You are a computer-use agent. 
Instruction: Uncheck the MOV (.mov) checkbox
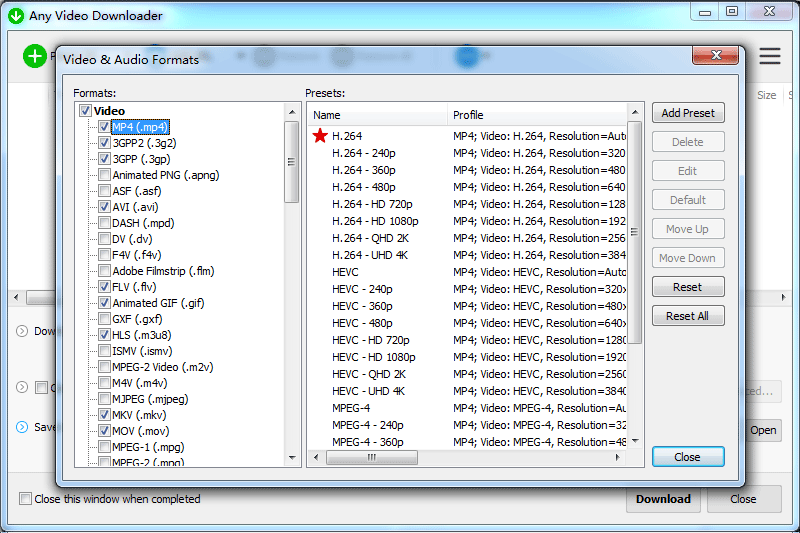pos(104,430)
